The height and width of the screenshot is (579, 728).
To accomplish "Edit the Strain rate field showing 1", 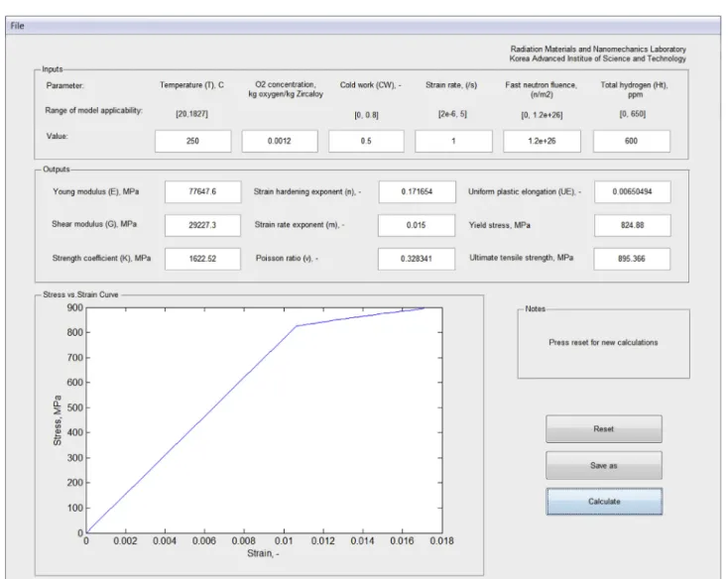I will click(x=453, y=141).
